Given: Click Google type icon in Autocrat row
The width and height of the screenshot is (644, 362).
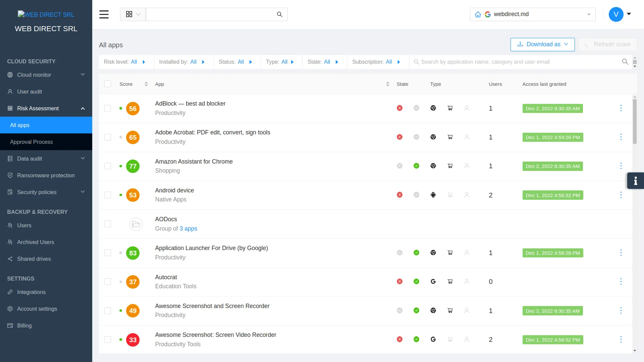Looking at the screenshot, I should pyautogui.click(x=433, y=282).
